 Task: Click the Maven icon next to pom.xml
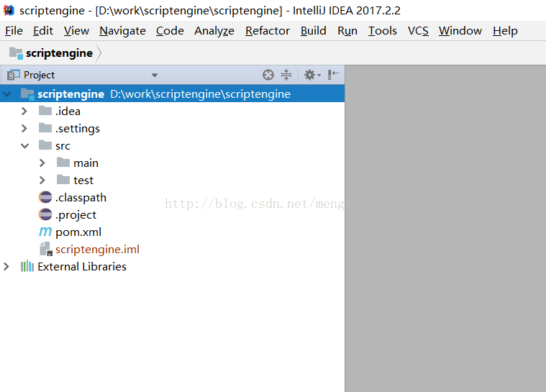click(x=45, y=232)
